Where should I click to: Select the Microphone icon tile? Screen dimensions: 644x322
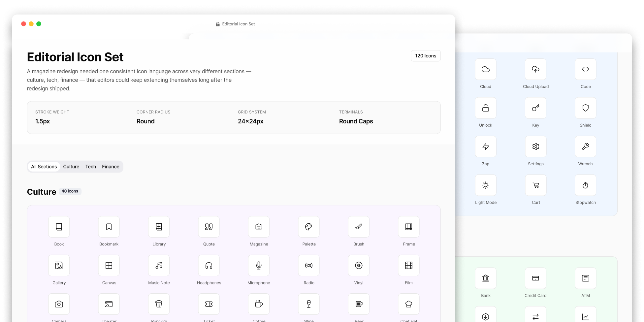[259, 265]
